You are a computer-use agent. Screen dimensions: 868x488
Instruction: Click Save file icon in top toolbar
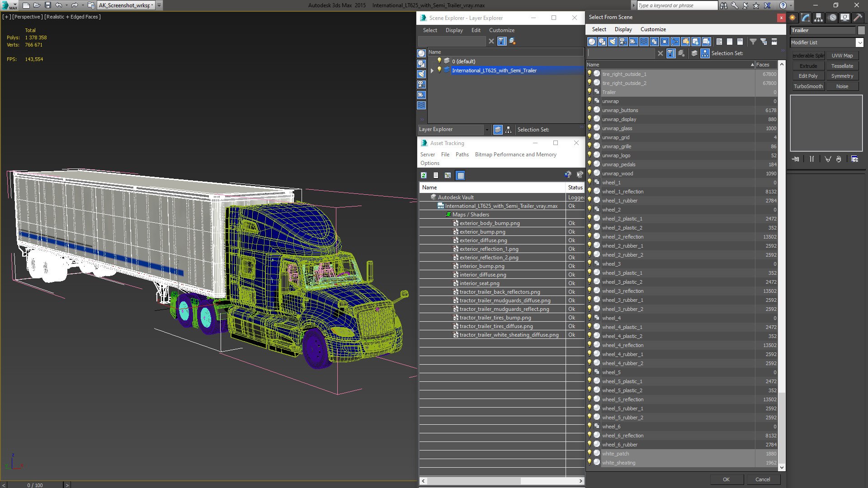48,5
